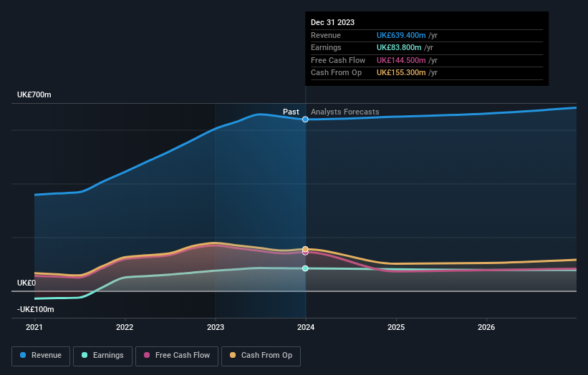The width and height of the screenshot is (588, 375).
Task: Toggle the Earnings series legend button
Action: click(102, 356)
